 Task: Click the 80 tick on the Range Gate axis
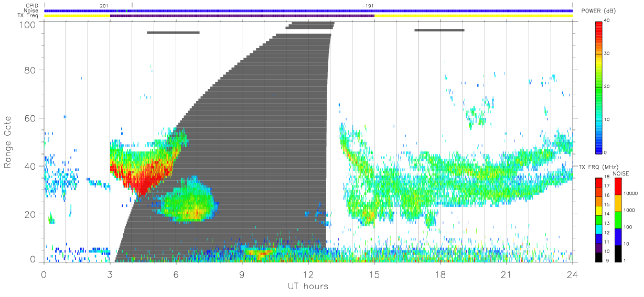(x=31, y=70)
